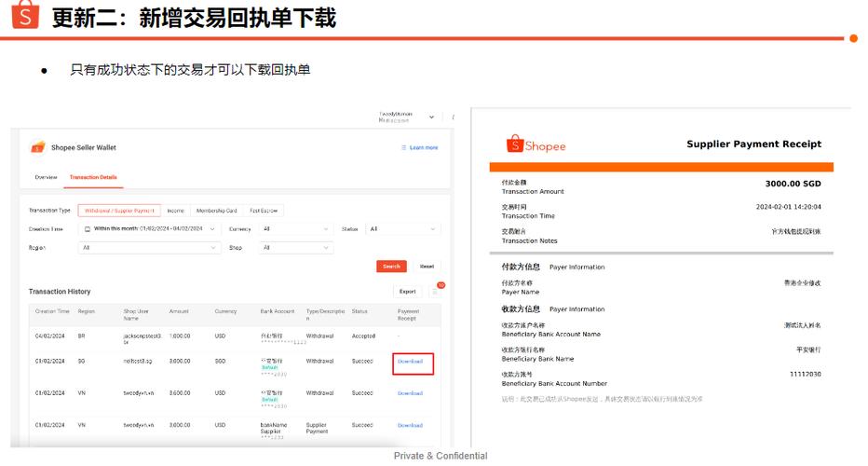Click the Beneficiary Bank Name label
868x466 pixels.
537,359
